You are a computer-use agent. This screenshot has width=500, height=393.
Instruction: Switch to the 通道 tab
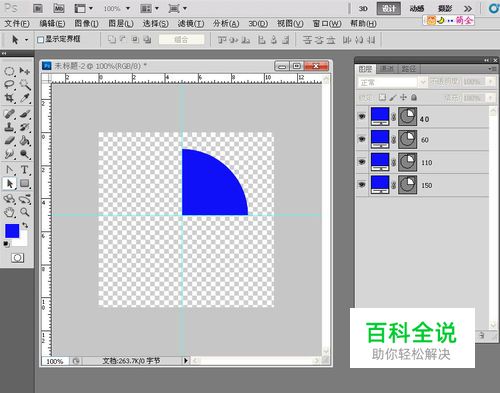[387, 69]
